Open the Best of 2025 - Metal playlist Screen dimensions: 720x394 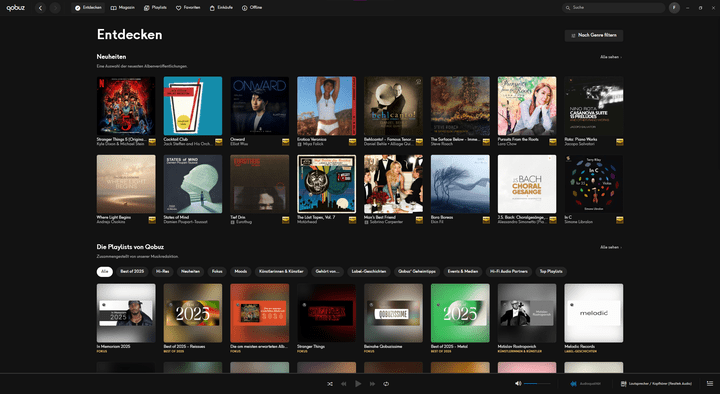click(x=460, y=313)
